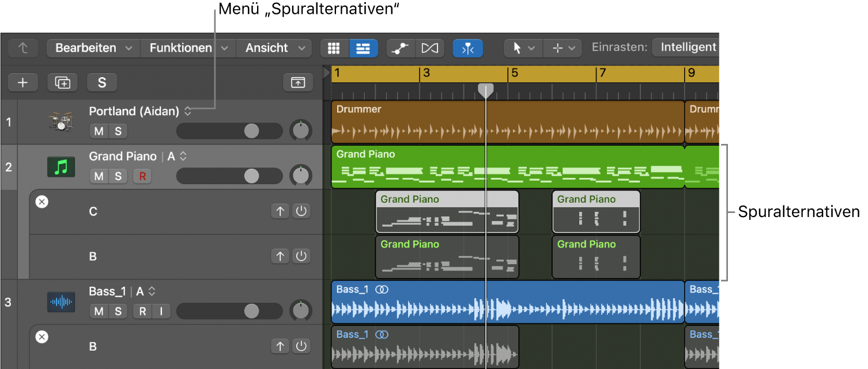868x369 pixels.
Task: Select alternative C label row
Action: [93, 211]
